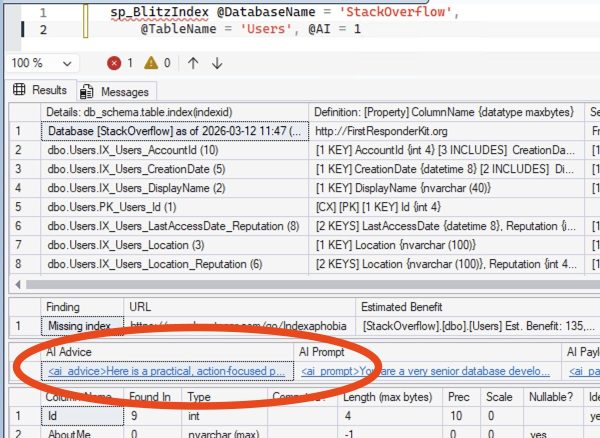The height and width of the screenshot is (438, 600).
Task: Click the Missing index finding cell
Action: point(79,325)
